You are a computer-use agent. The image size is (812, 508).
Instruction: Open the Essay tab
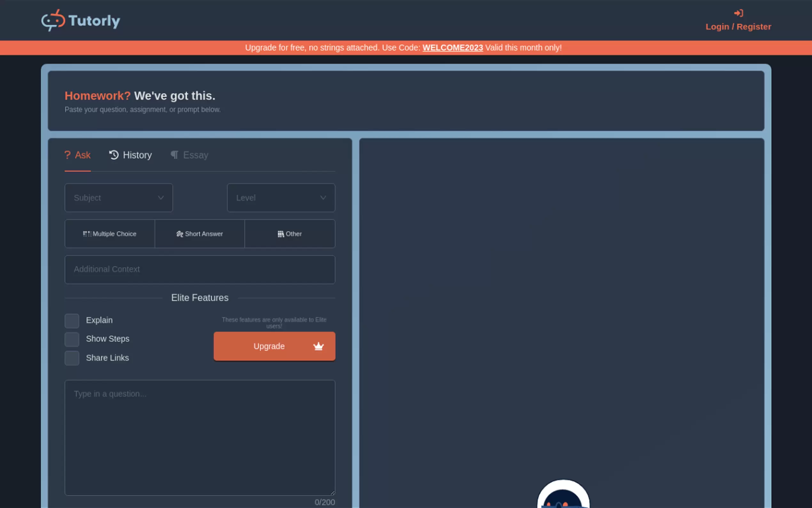(x=195, y=155)
